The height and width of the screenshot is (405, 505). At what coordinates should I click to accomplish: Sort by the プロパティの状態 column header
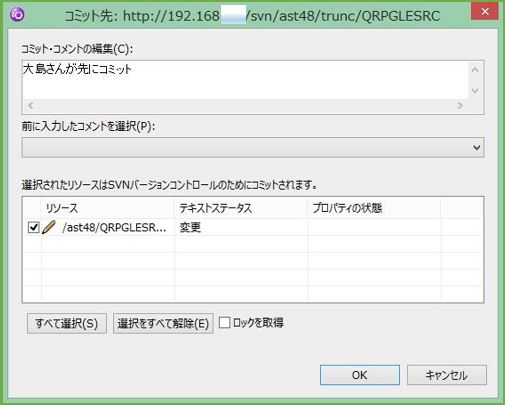coord(374,208)
